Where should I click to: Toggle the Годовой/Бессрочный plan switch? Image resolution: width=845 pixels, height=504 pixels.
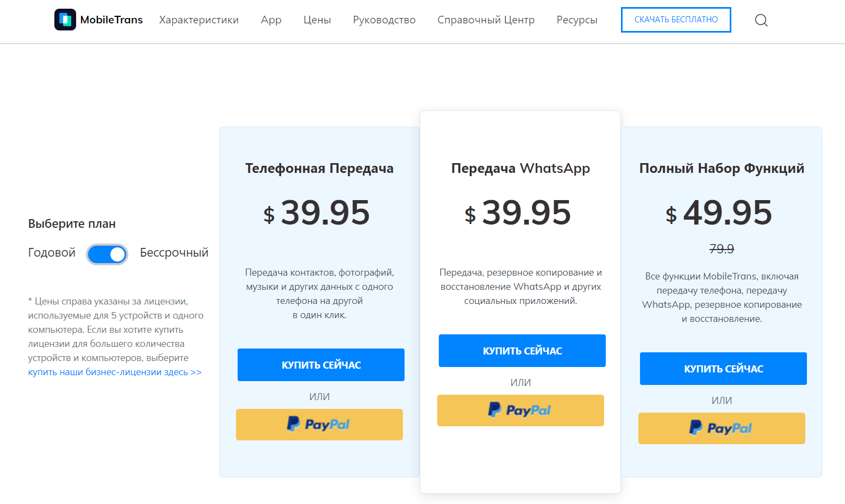point(107,254)
